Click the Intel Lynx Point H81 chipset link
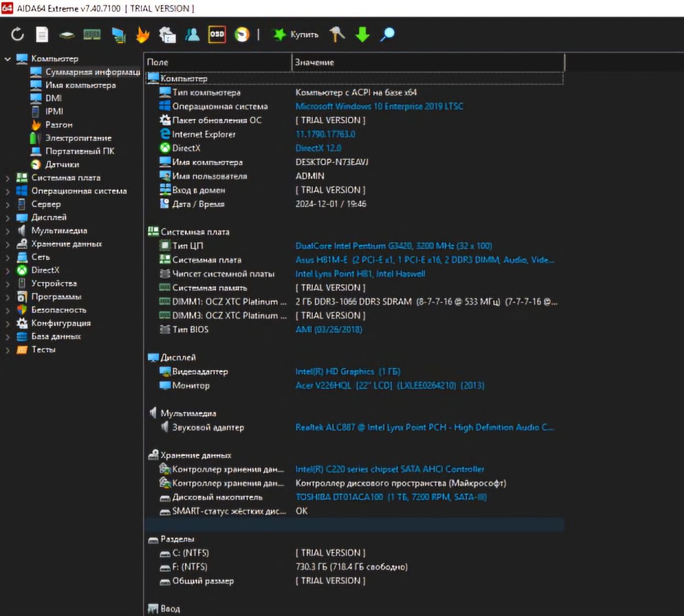The image size is (684, 616). [x=360, y=274]
